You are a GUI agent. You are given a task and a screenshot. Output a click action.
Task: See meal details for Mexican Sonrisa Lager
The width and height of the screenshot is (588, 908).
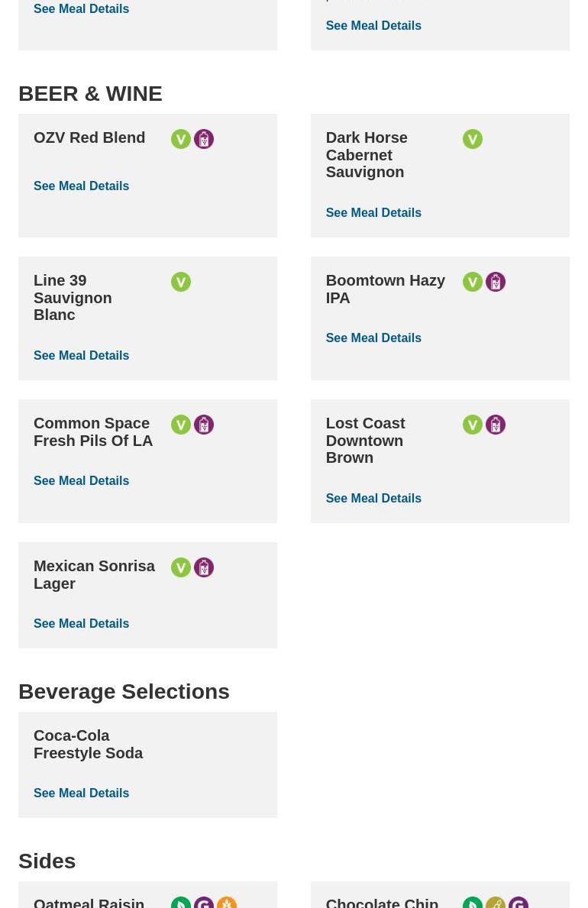pyautogui.click(x=81, y=623)
